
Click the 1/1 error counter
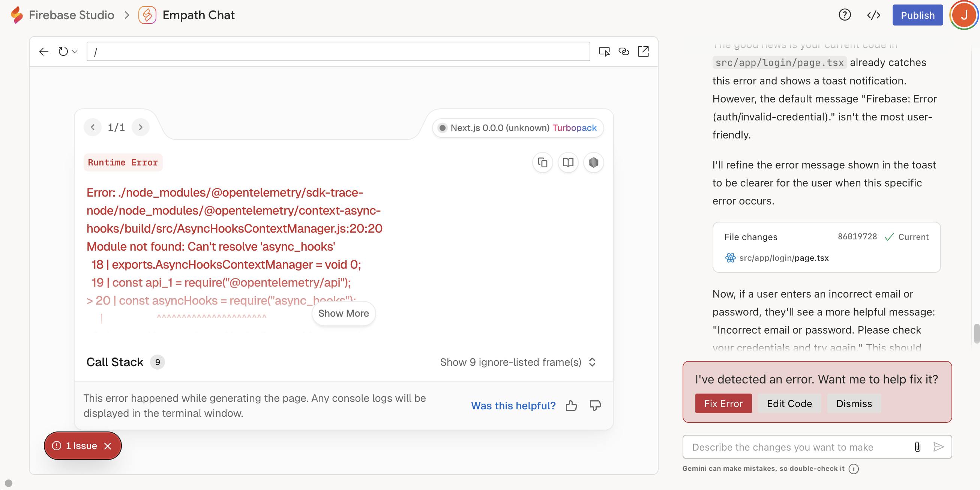(x=116, y=127)
